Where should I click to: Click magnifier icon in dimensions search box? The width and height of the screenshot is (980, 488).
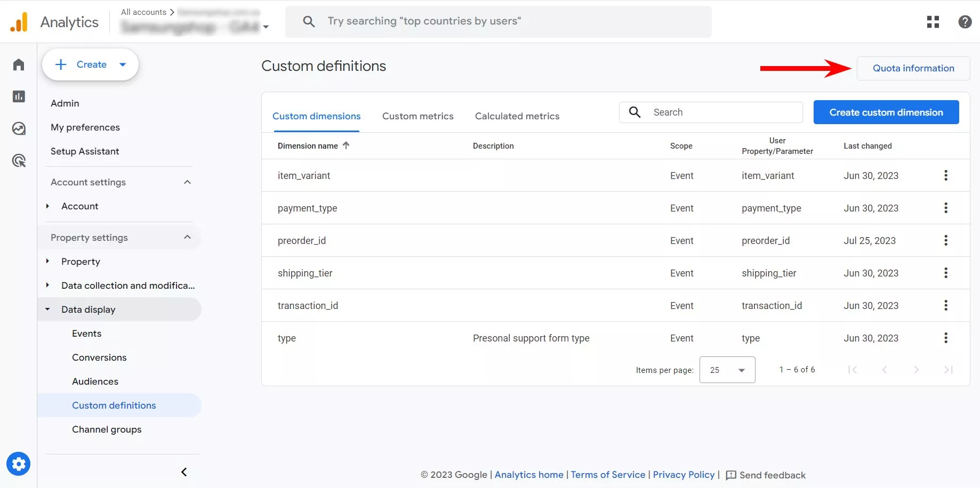click(634, 112)
